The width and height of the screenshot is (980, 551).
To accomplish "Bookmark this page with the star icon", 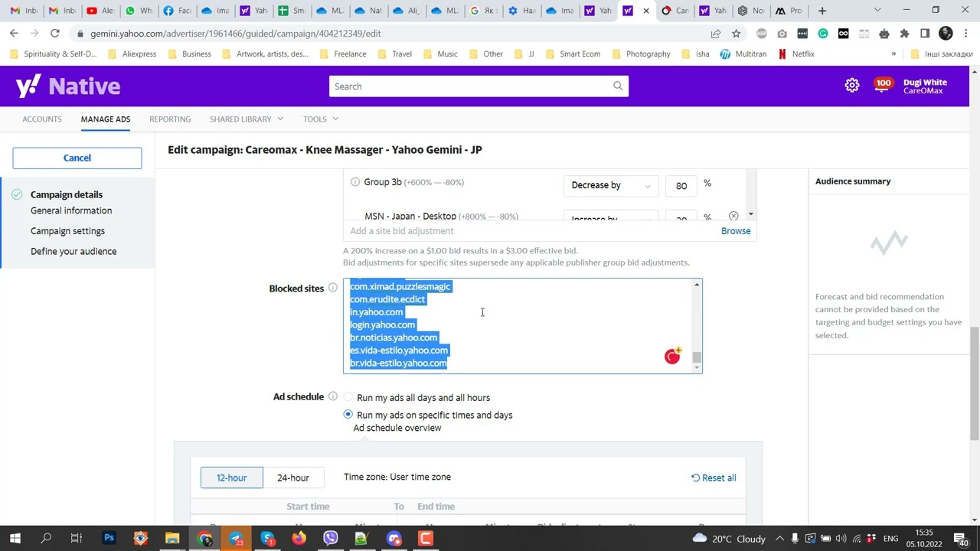I will pos(736,34).
